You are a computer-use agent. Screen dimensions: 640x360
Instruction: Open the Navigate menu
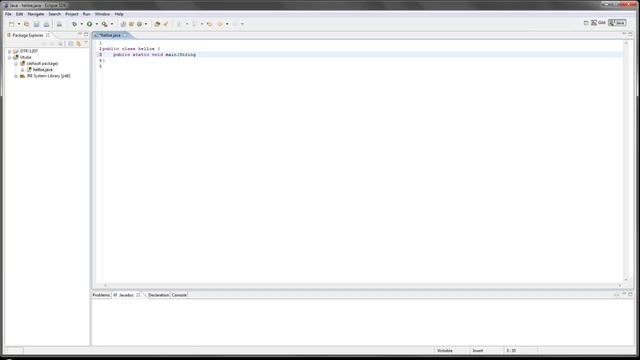36,14
